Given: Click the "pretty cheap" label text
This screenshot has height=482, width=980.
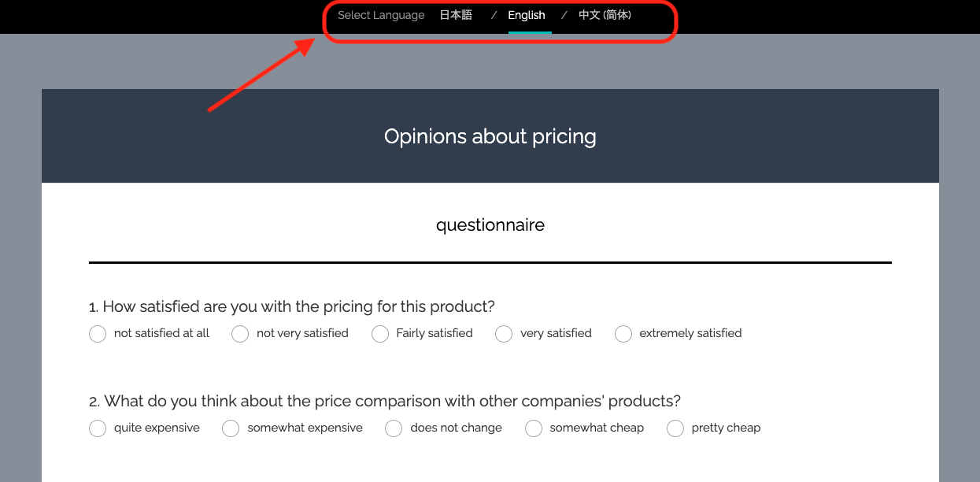Looking at the screenshot, I should 726,428.
